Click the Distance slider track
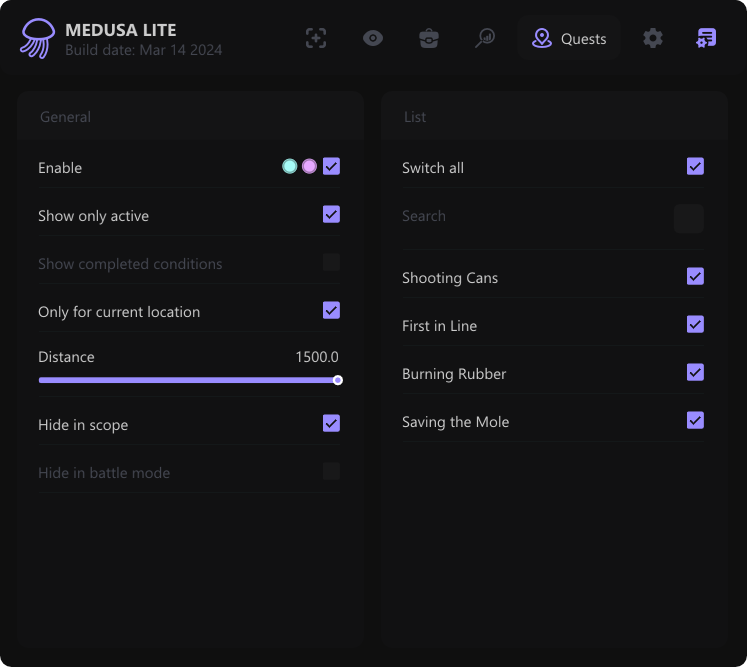The image size is (747, 668). [x=188, y=380]
